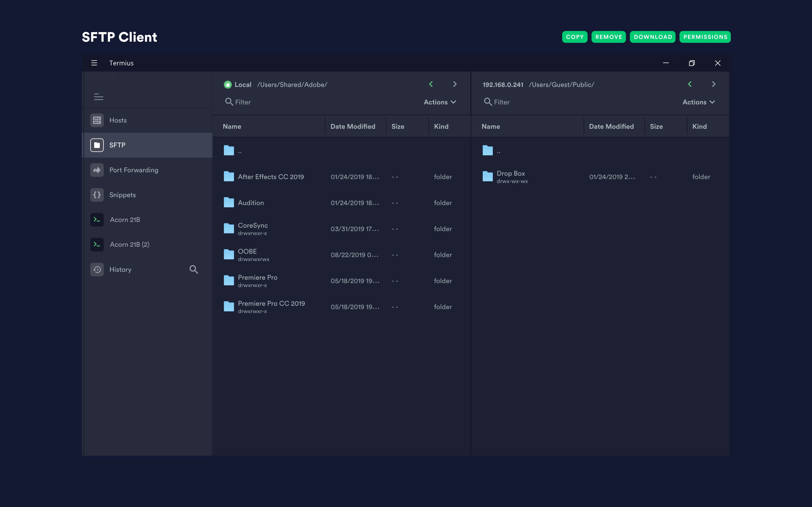This screenshot has width=812, height=507.
Task: Open the Acorn 21B terminal icon
Action: [x=97, y=220]
